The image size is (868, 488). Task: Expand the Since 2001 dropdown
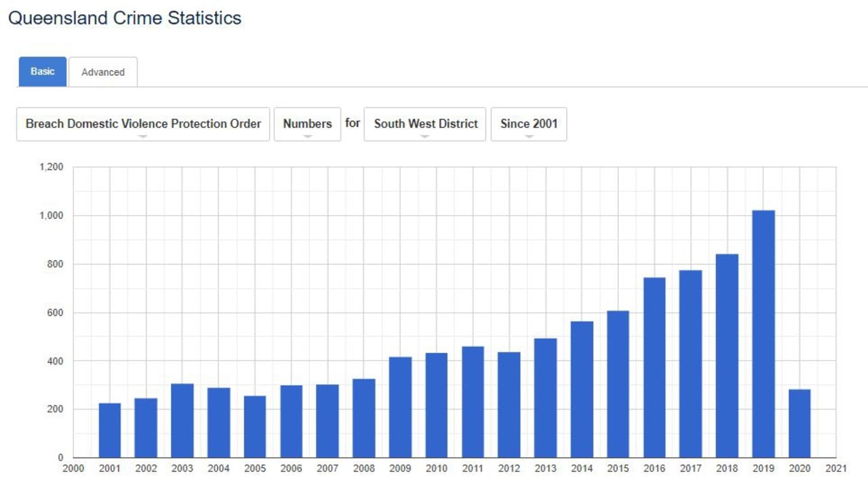point(529,124)
